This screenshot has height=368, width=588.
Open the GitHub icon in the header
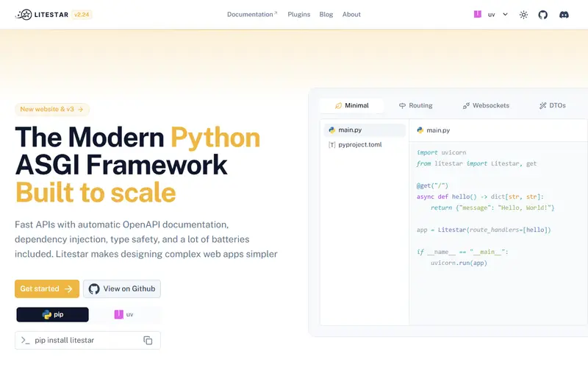[542, 15]
